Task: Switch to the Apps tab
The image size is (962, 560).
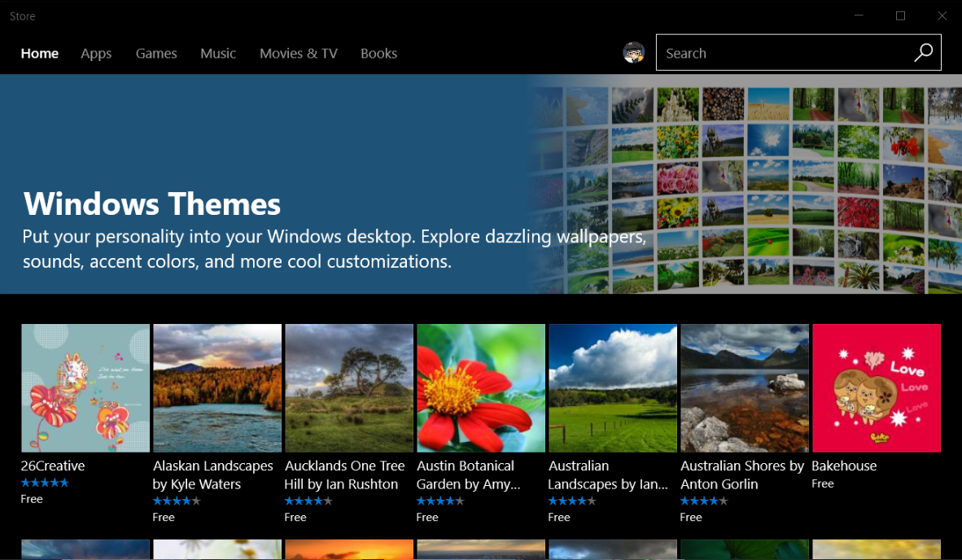Action: (x=96, y=54)
